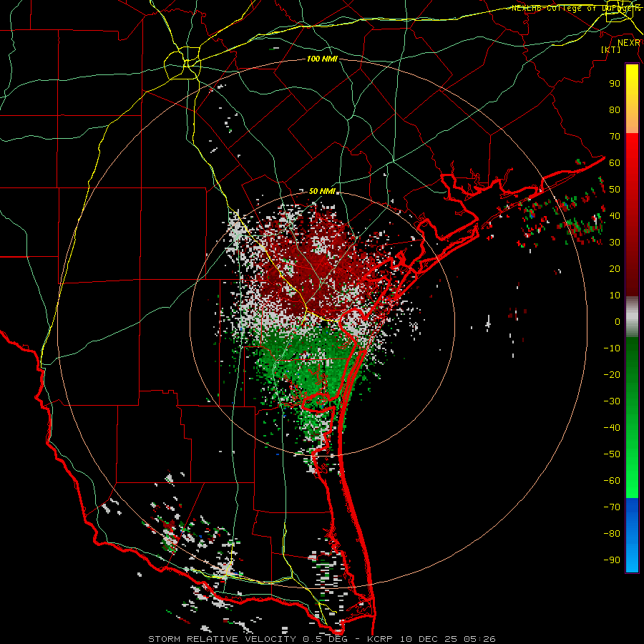
Task: Click the 30 value on velocity scale
Action: (x=615, y=243)
